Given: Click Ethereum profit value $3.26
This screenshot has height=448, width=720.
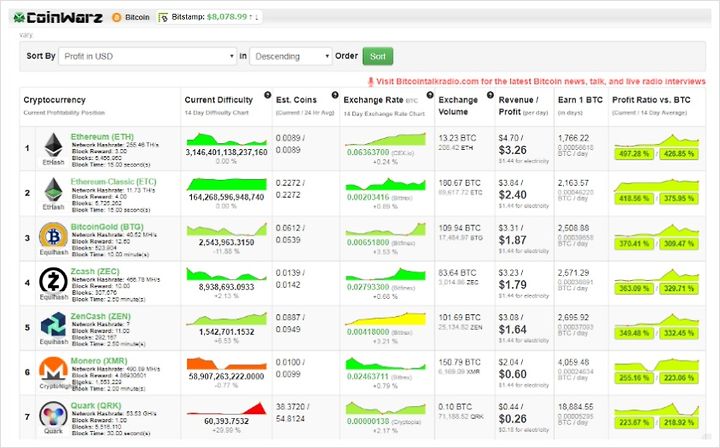Looking at the screenshot, I should 512,150.
